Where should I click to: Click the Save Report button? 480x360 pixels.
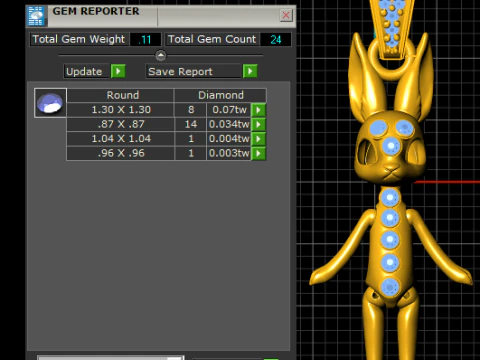point(193,71)
